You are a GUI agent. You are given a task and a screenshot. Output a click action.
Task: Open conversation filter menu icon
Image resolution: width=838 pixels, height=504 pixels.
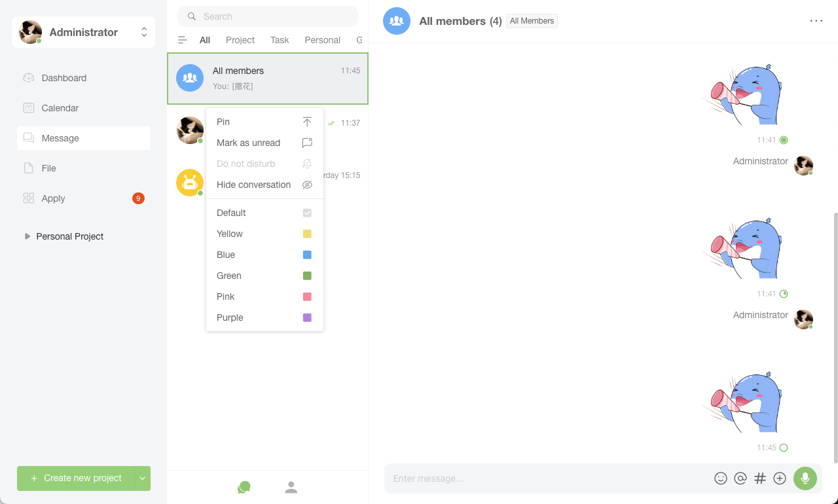183,40
